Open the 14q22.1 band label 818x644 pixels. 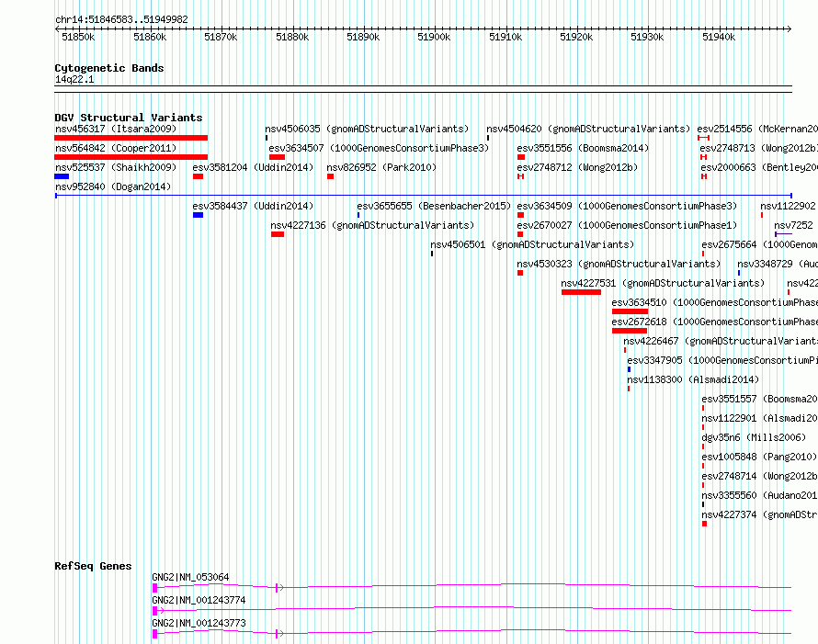[x=74, y=79]
